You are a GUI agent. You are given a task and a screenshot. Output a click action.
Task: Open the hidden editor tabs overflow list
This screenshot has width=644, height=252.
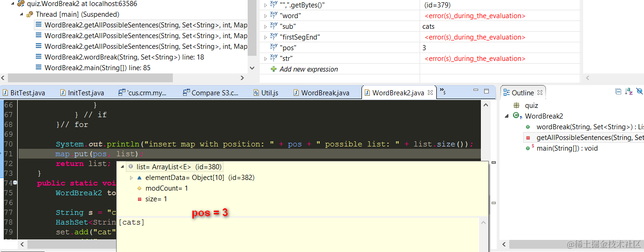[x=443, y=92]
